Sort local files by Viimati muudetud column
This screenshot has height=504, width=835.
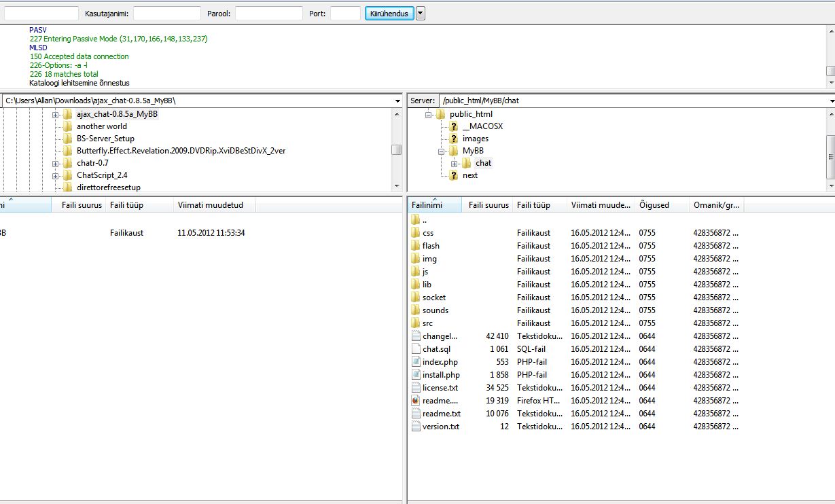(215, 205)
